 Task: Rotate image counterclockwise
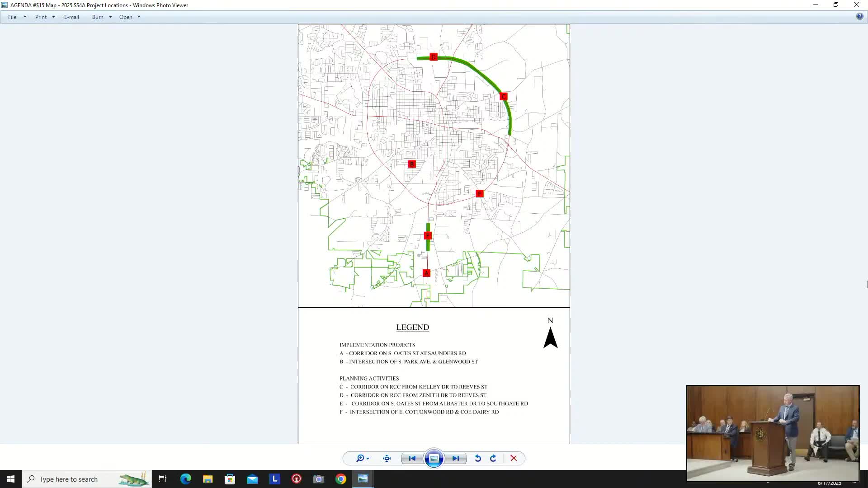(478, 458)
